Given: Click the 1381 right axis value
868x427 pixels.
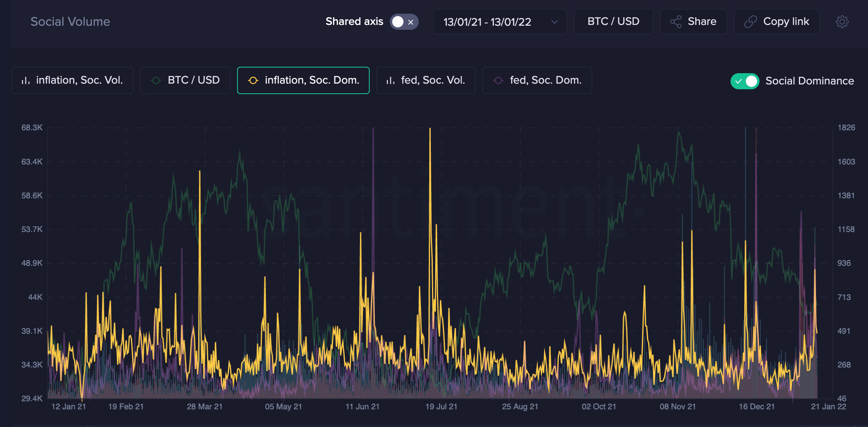Looking at the screenshot, I should (846, 195).
